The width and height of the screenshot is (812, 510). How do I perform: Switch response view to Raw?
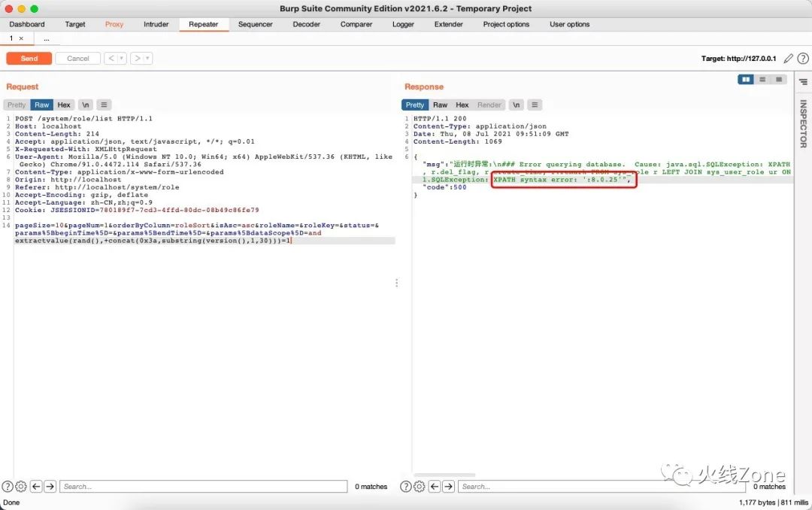click(x=440, y=105)
